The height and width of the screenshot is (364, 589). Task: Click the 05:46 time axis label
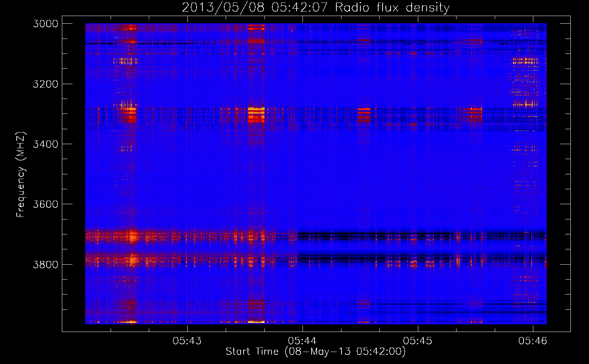[533, 341]
